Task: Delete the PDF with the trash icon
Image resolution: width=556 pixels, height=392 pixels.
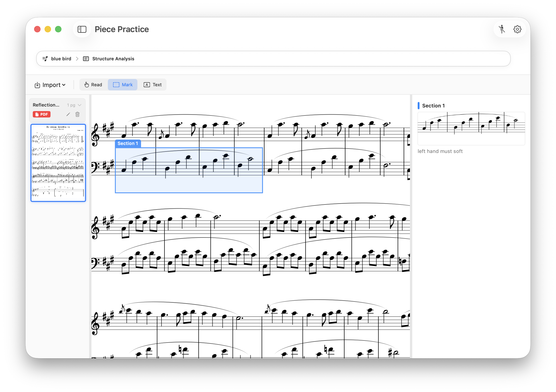Action: point(78,114)
